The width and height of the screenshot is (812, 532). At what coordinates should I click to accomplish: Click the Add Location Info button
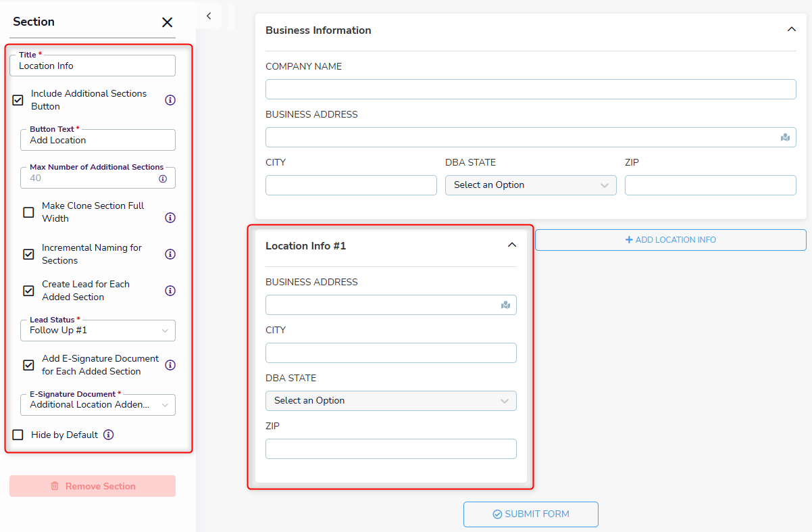coord(670,240)
